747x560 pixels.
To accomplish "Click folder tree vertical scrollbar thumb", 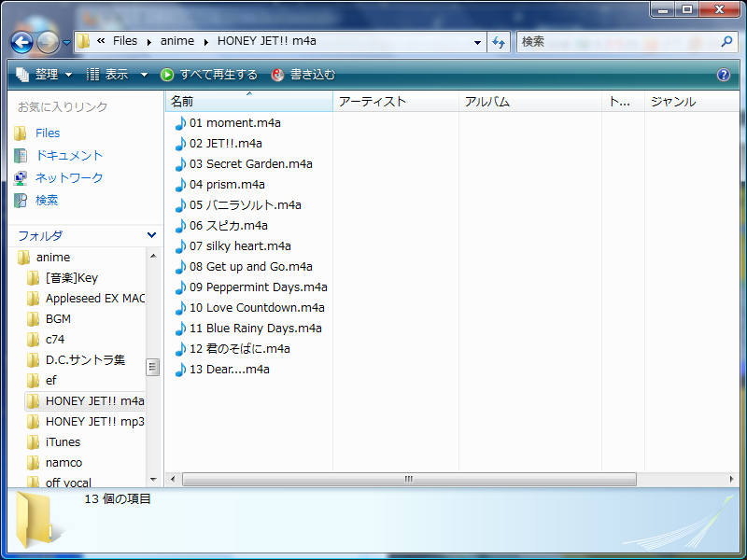I will (152, 367).
